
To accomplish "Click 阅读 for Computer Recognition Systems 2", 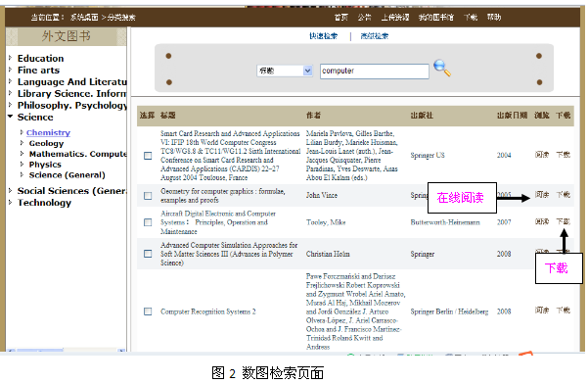I will click(x=542, y=311).
